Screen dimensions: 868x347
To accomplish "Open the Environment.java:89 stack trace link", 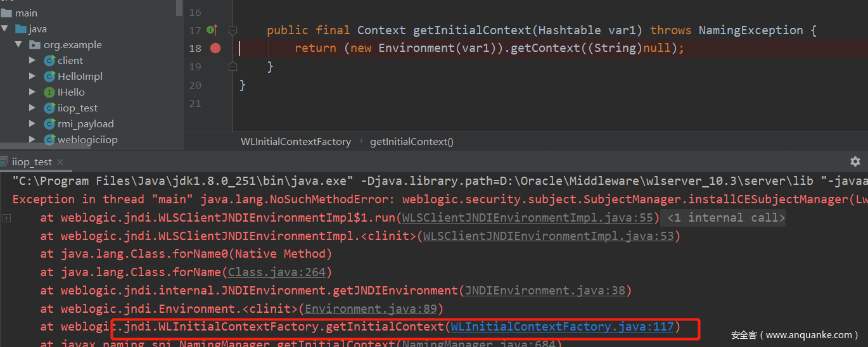I will click(373, 309).
